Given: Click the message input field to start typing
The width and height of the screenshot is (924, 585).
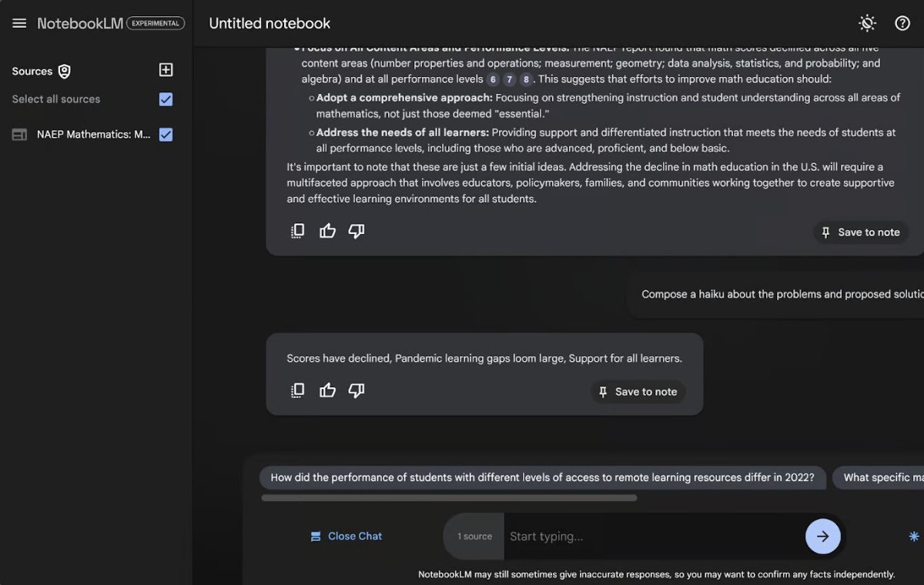Looking at the screenshot, I should click(616, 537).
